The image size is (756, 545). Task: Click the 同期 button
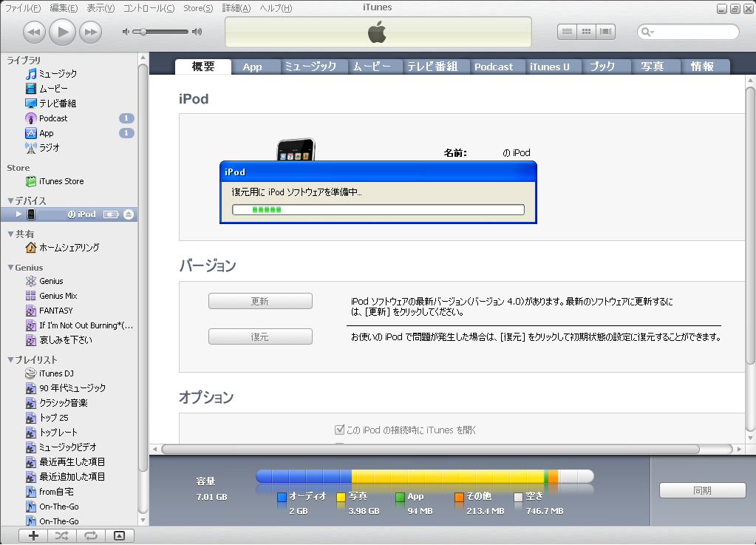(702, 490)
